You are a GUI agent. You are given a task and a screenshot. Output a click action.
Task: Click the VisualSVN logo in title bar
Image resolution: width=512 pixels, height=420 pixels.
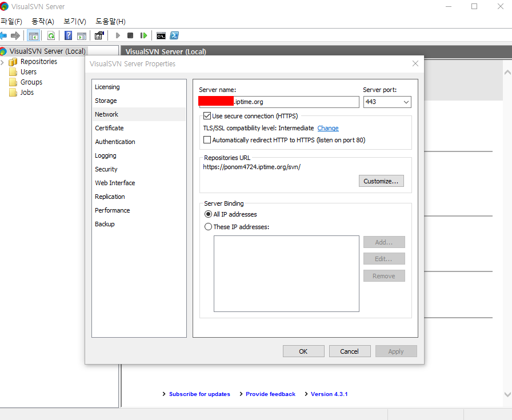click(x=4, y=6)
